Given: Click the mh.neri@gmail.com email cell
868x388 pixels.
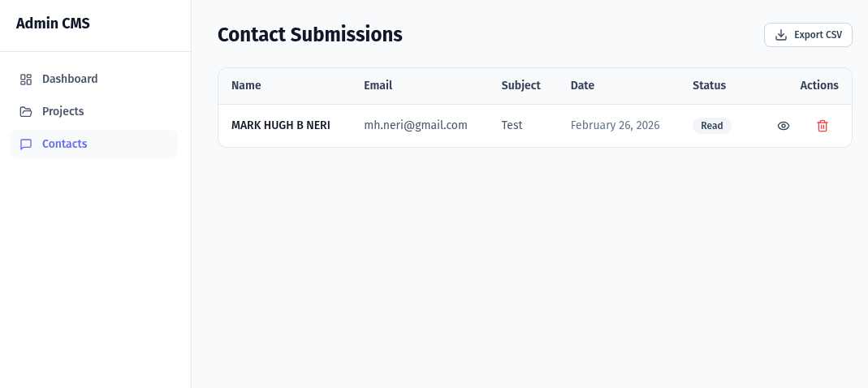Looking at the screenshot, I should click(416, 126).
